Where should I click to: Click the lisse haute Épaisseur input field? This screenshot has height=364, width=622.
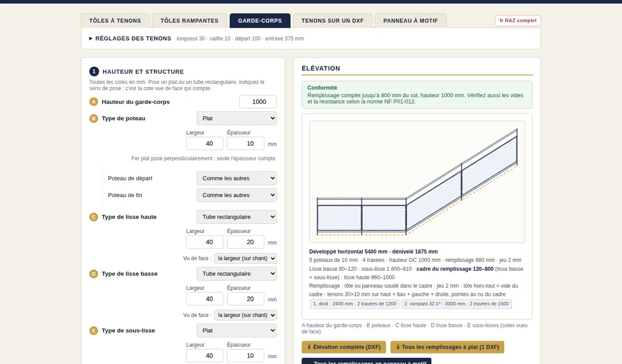[x=245, y=242]
